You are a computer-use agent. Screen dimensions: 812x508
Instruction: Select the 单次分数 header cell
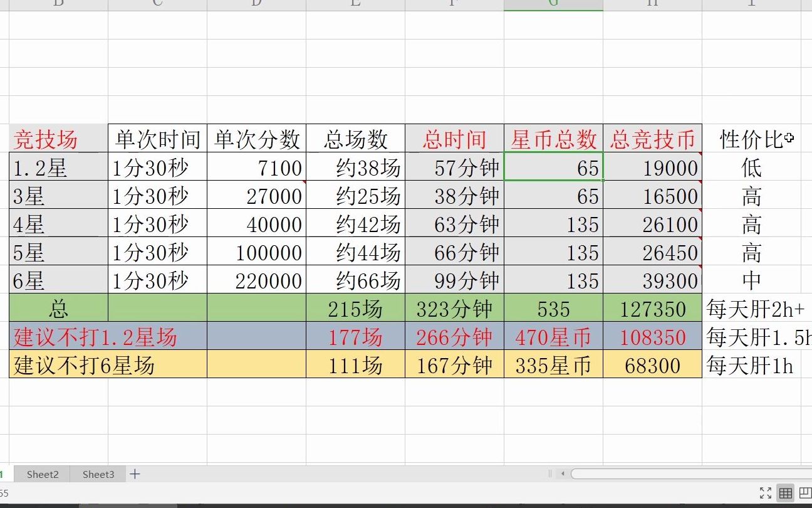point(256,139)
